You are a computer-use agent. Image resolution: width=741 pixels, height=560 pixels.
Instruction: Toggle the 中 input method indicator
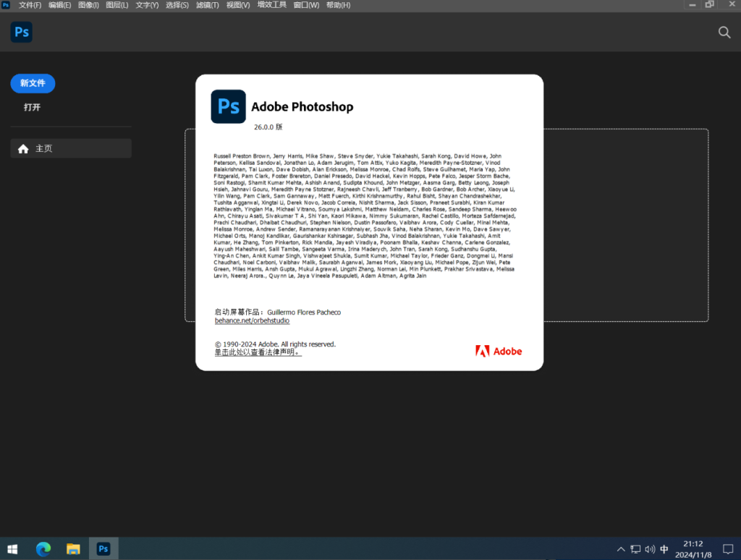coord(663,549)
